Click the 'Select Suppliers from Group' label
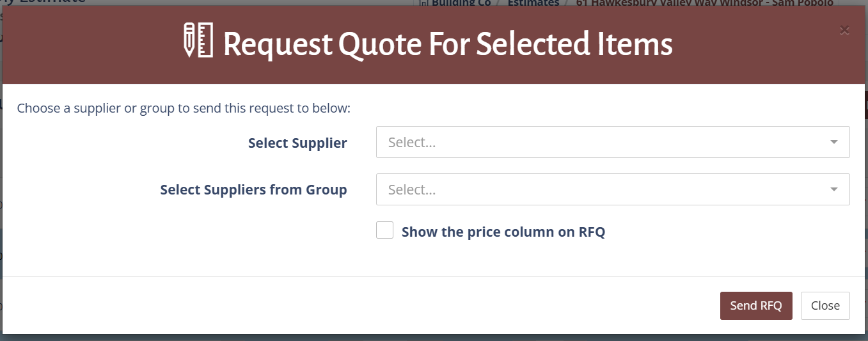The height and width of the screenshot is (341, 868). 253,190
